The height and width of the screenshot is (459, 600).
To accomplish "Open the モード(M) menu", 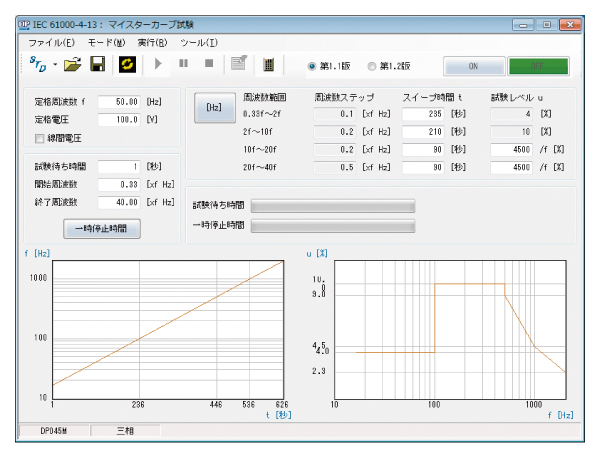I will point(107,43).
